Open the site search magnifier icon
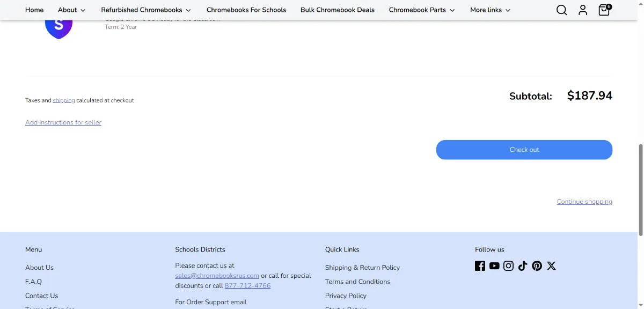Screen dimensions: 644x309 pos(561,10)
